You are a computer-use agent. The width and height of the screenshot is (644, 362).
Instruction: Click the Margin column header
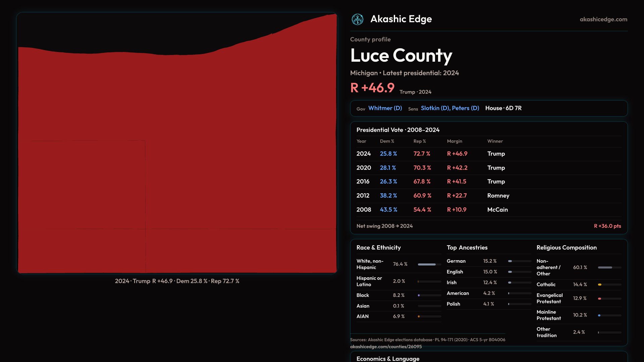click(454, 141)
